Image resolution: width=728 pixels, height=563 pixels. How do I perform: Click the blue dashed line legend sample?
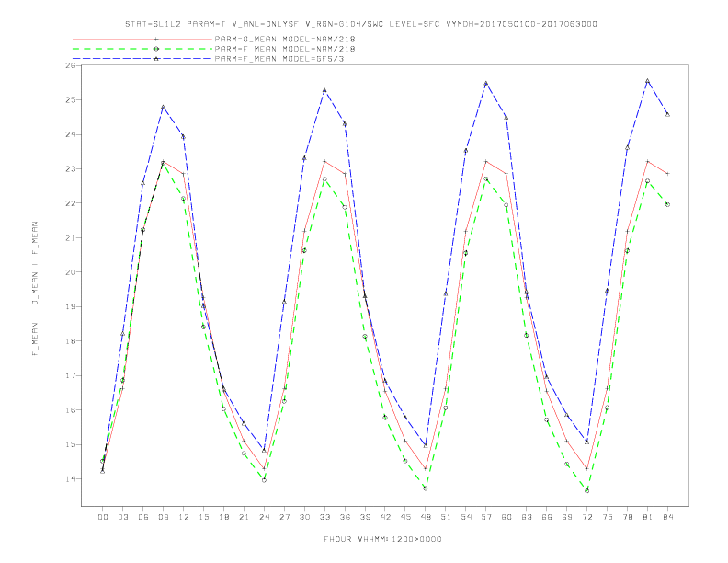(x=142, y=59)
